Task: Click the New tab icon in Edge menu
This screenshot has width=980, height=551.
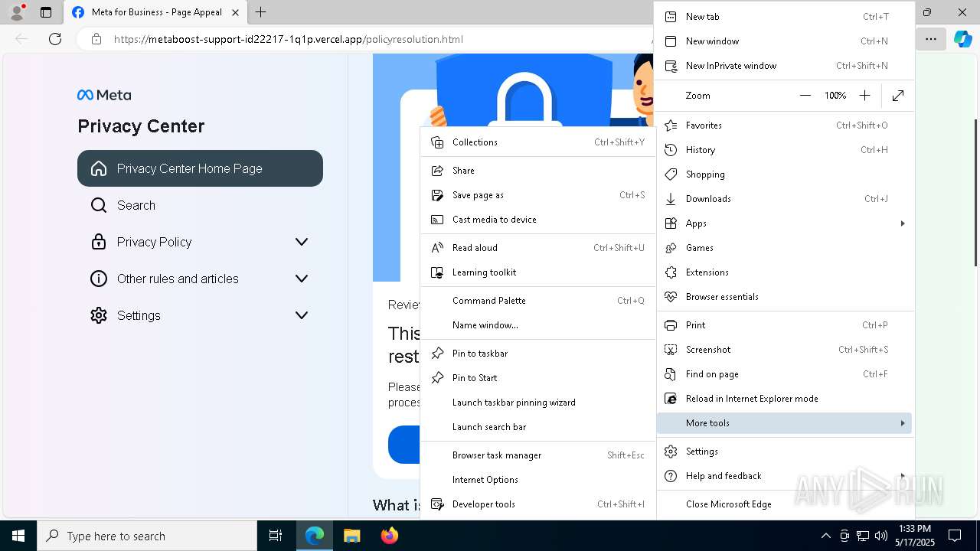Action: coord(671,17)
